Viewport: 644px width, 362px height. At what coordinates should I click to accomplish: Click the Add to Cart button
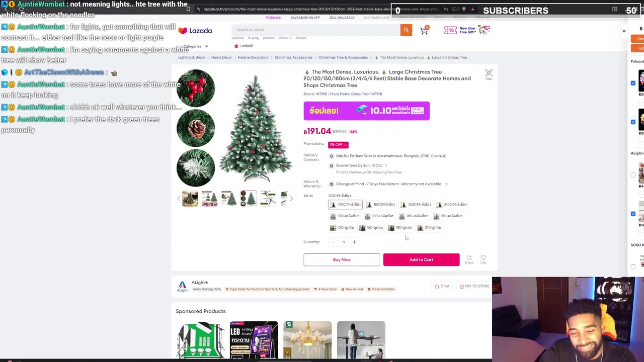(421, 259)
